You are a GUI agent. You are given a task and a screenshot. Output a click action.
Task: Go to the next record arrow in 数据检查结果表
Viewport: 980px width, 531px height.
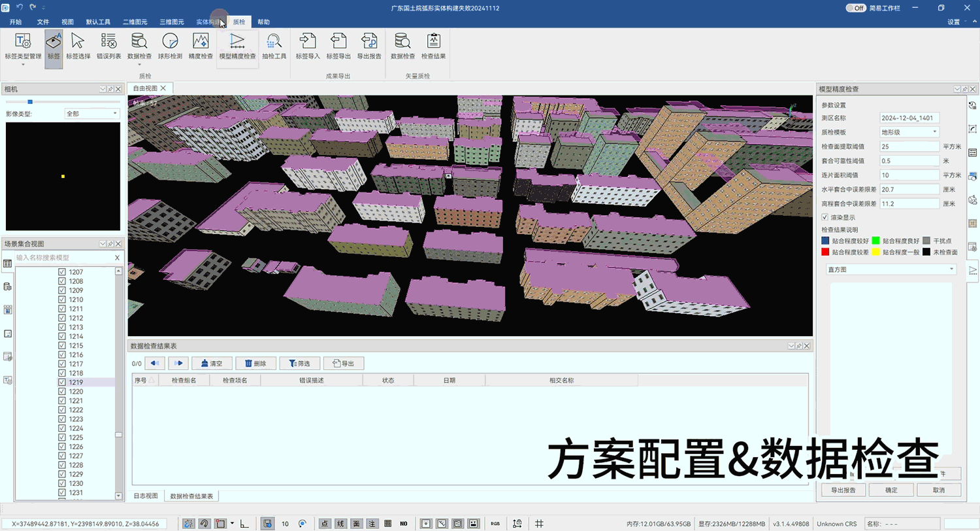tap(178, 363)
